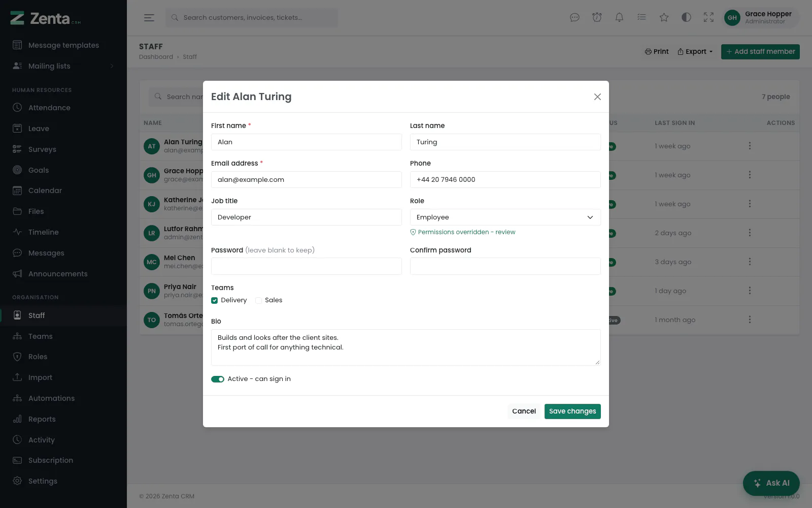Open Message templates in sidebar

pos(63,45)
